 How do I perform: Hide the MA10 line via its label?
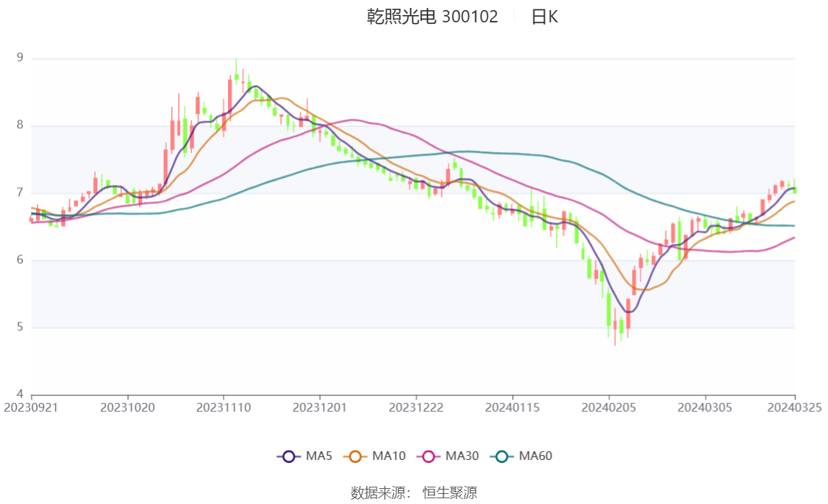tap(389, 456)
